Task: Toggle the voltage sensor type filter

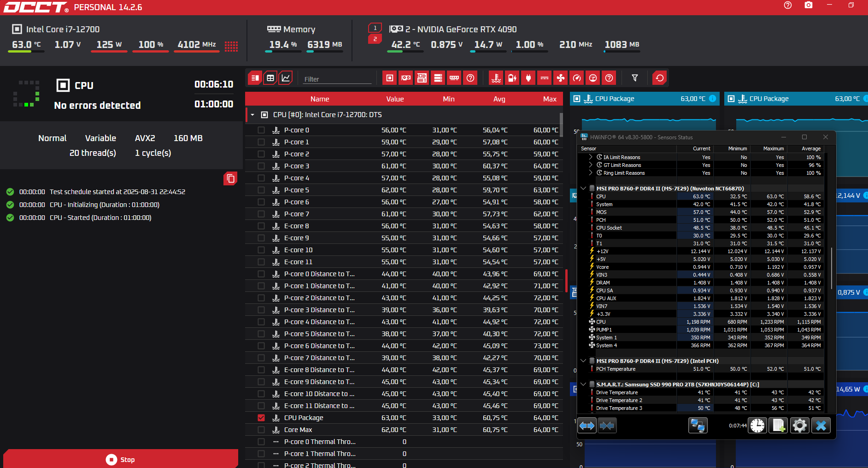Action: pyautogui.click(x=545, y=78)
